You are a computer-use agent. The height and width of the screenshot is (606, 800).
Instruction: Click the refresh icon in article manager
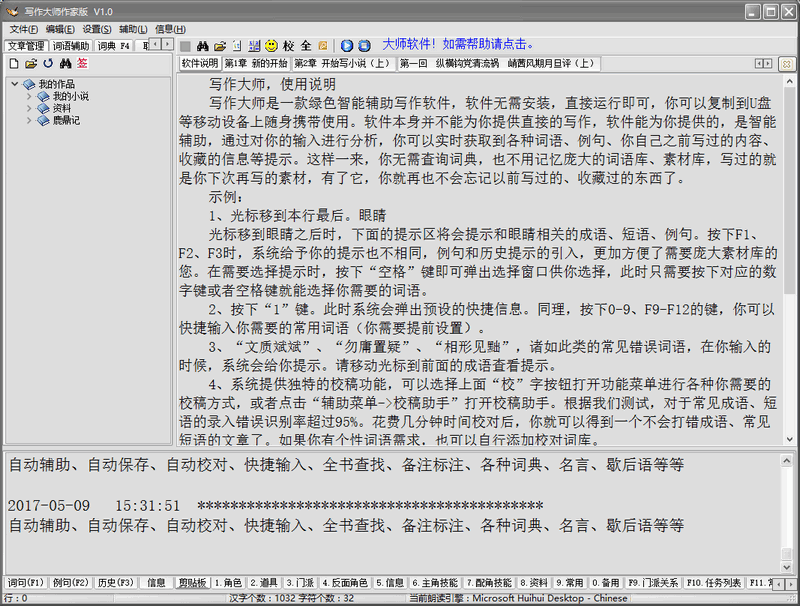tap(47, 64)
